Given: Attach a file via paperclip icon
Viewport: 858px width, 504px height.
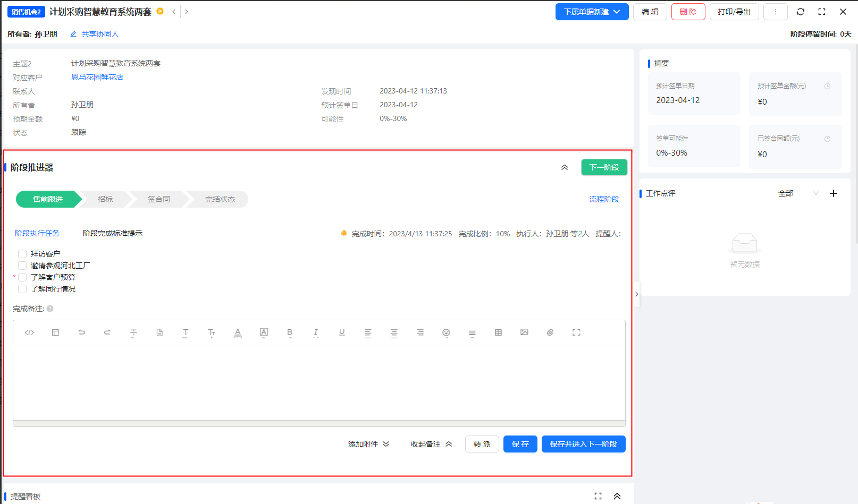Looking at the screenshot, I should [550, 332].
